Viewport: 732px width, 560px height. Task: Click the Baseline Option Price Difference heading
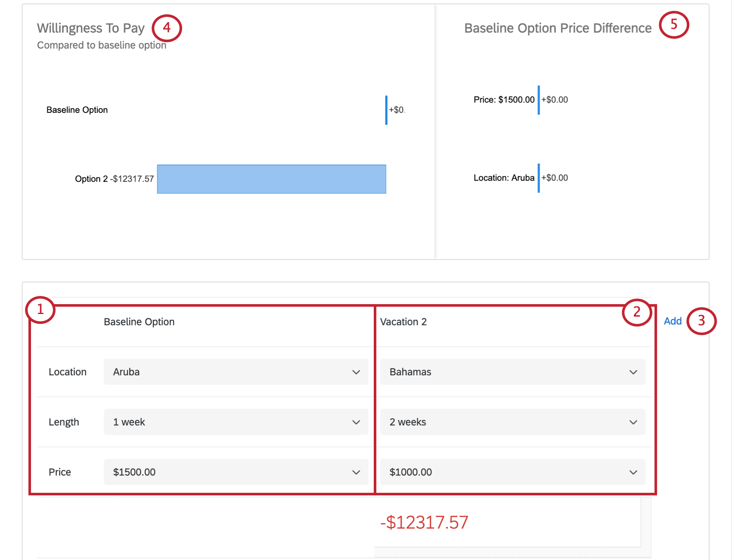(557, 28)
